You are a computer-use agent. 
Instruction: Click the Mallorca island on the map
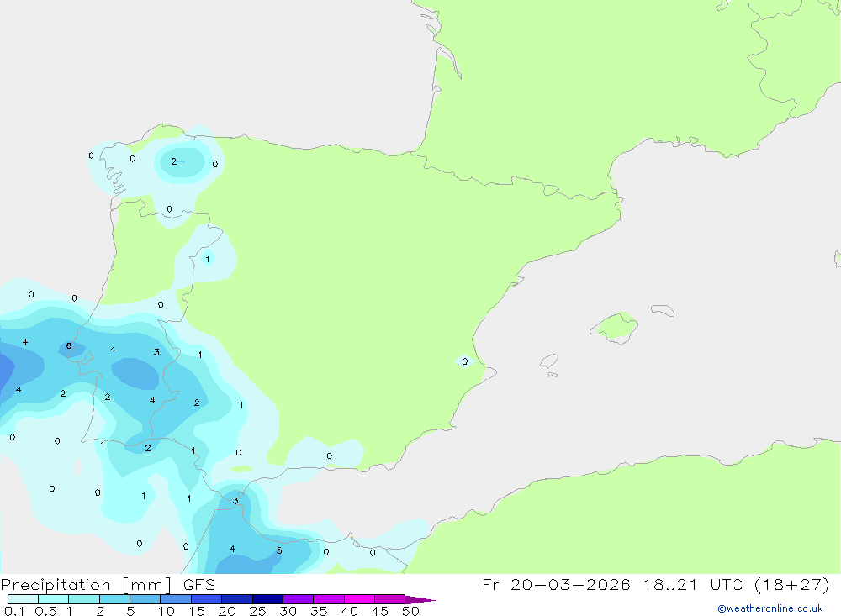coord(615,327)
